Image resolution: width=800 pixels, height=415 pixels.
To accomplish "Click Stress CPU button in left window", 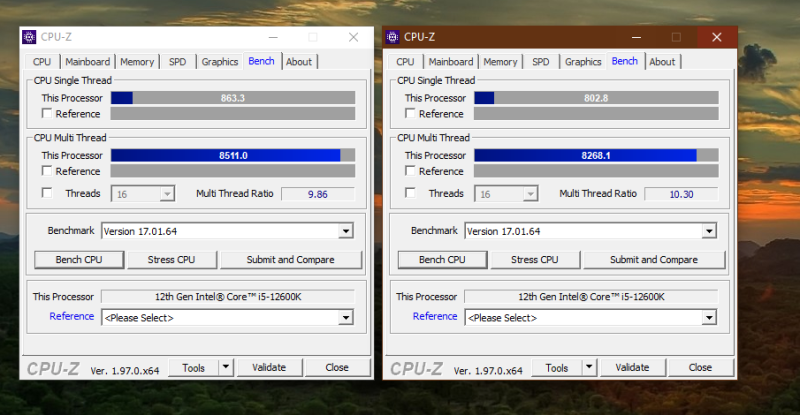I will click(171, 259).
